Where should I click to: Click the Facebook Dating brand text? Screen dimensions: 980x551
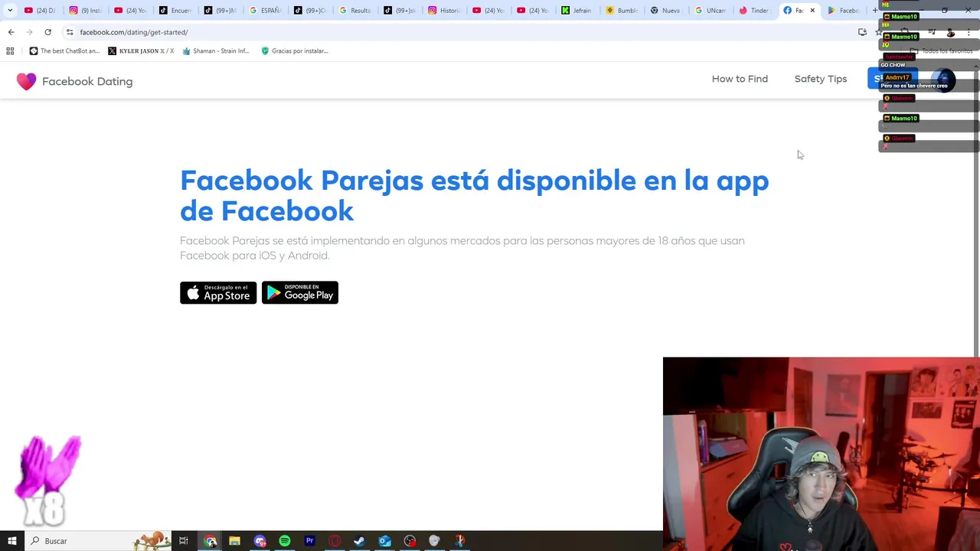click(x=87, y=81)
